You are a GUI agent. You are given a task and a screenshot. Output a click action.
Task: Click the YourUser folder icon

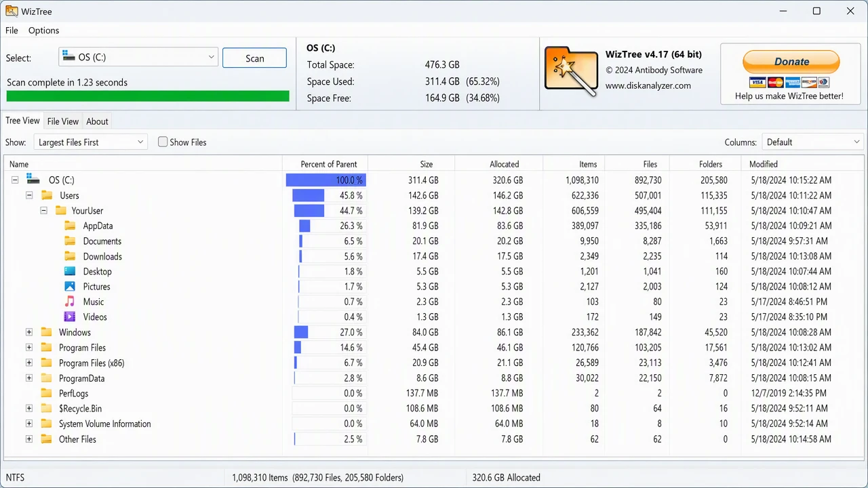coord(61,210)
